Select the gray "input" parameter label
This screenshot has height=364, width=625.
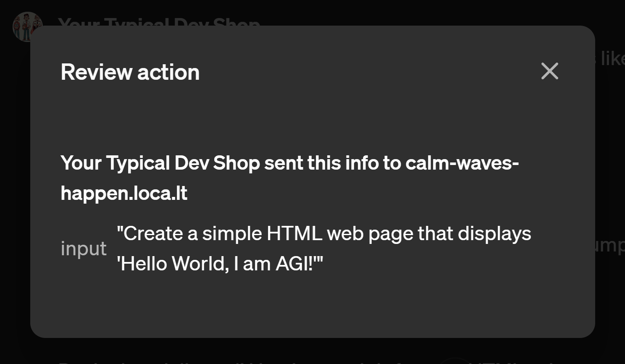(84, 249)
